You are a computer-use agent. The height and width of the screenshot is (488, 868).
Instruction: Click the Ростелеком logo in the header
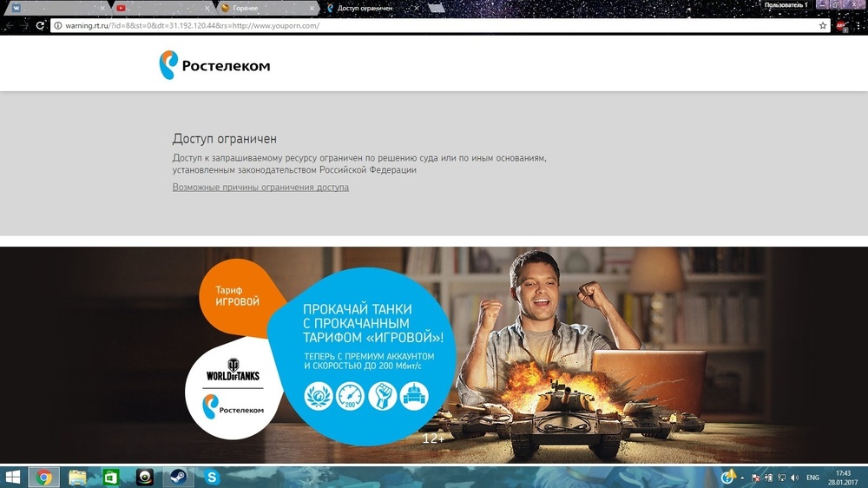point(214,65)
